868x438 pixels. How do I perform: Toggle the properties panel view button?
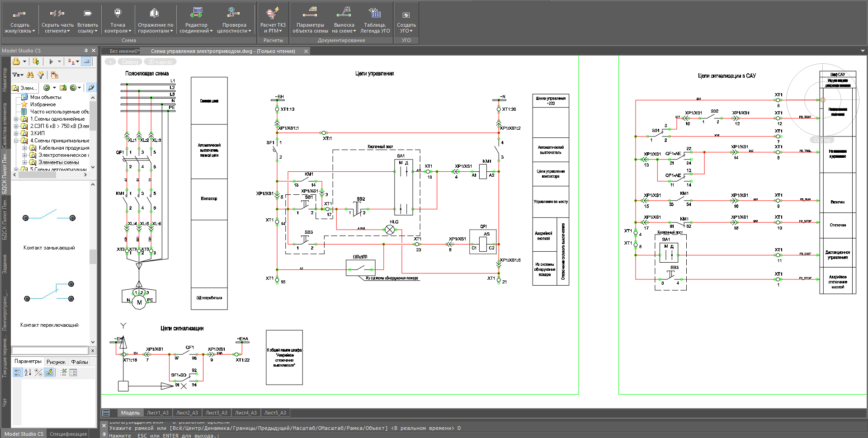pyautogui.click(x=87, y=61)
